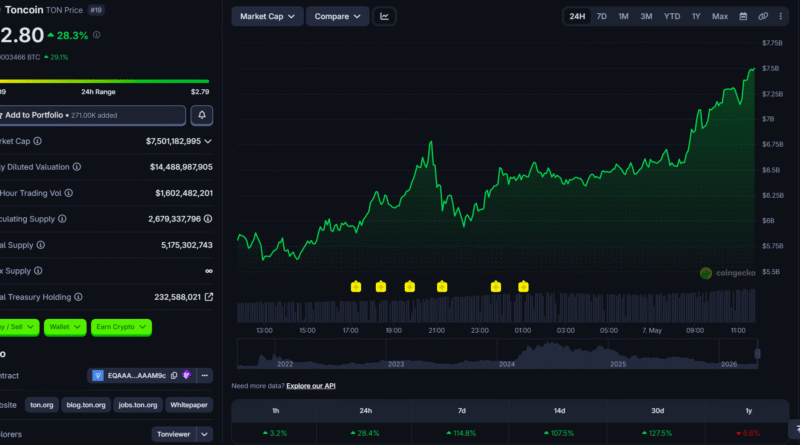The image size is (800, 445).
Task: Click the price alert bell icon
Action: 202,115
